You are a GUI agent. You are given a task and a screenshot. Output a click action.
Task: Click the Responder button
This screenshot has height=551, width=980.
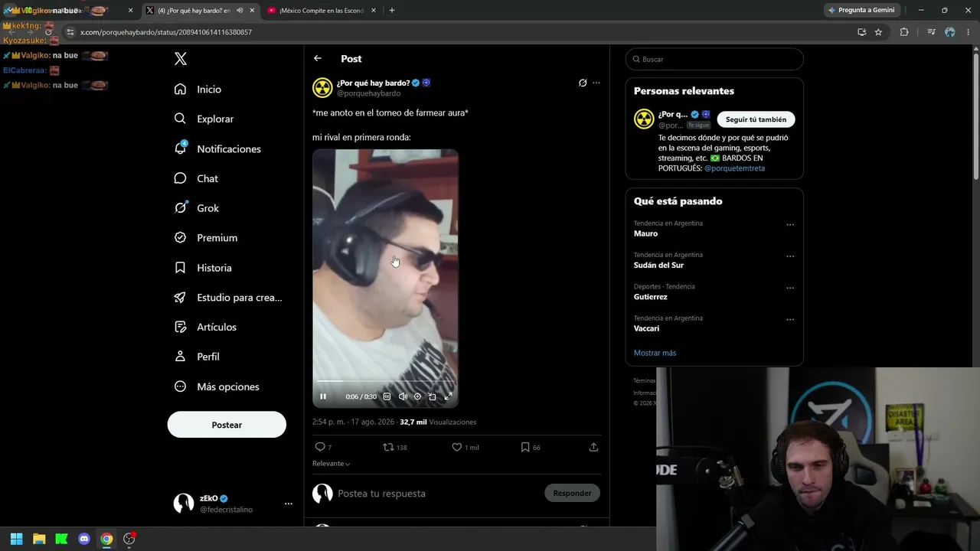tap(572, 494)
